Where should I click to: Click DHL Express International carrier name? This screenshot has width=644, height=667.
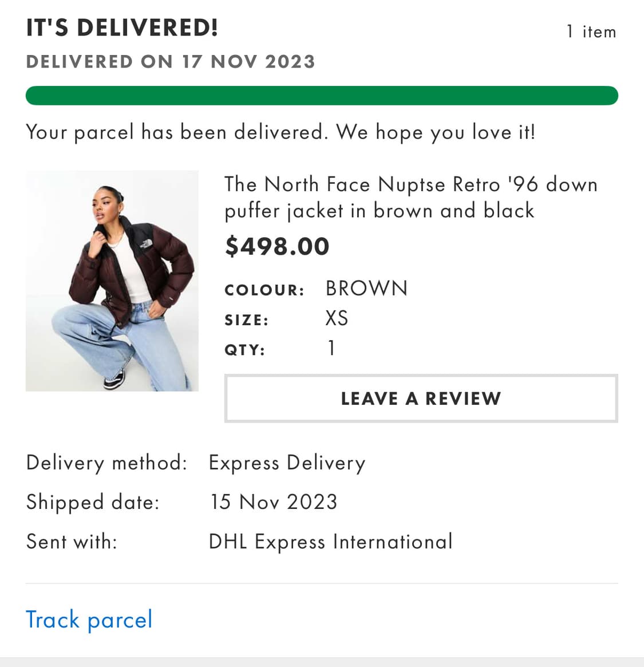tap(330, 542)
